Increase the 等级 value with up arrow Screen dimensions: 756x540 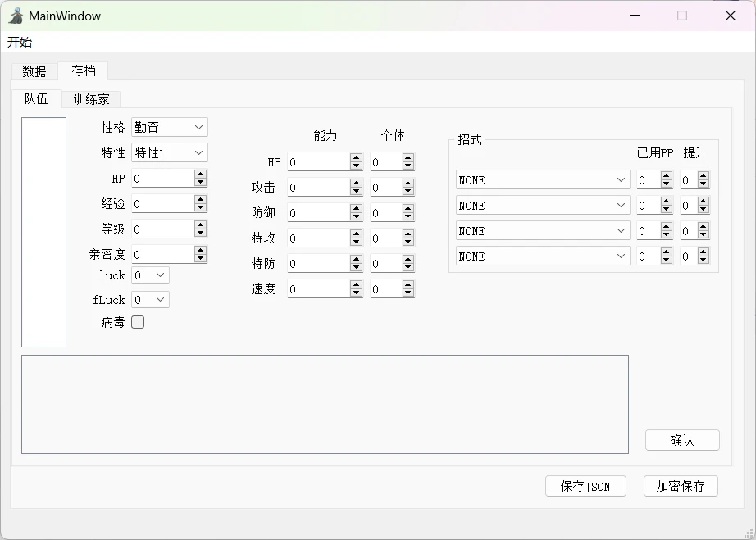click(201, 225)
